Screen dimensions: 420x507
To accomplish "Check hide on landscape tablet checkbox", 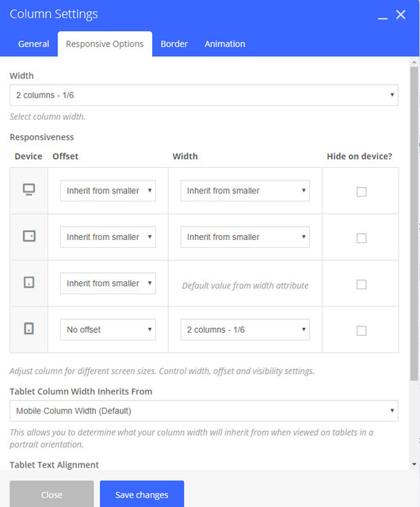I will point(361,238).
